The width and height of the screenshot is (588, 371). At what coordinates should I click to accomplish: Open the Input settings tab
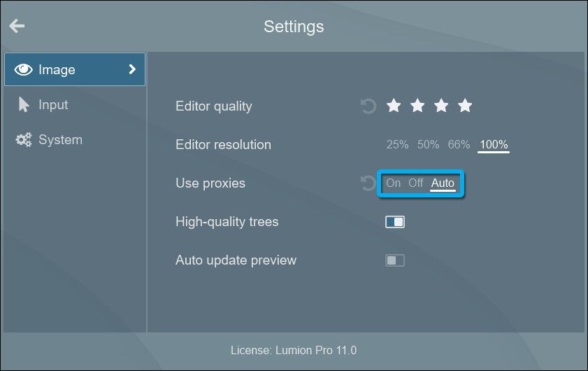[x=53, y=105]
